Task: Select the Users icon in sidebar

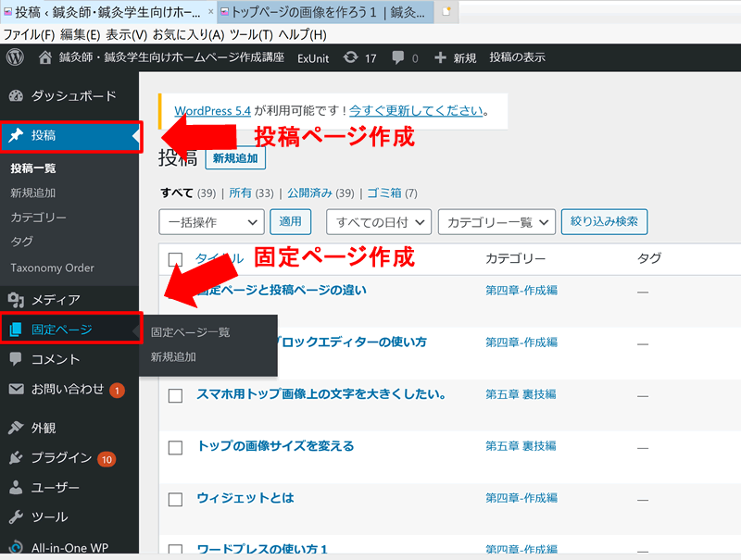Action: click(x=16, y=488)
